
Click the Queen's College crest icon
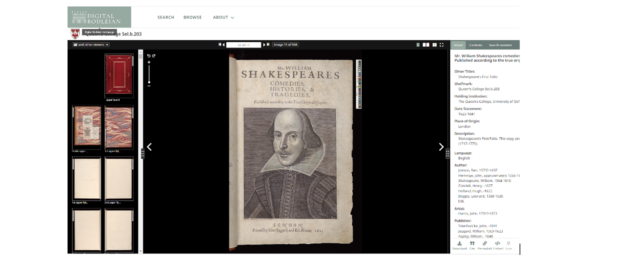75,33
